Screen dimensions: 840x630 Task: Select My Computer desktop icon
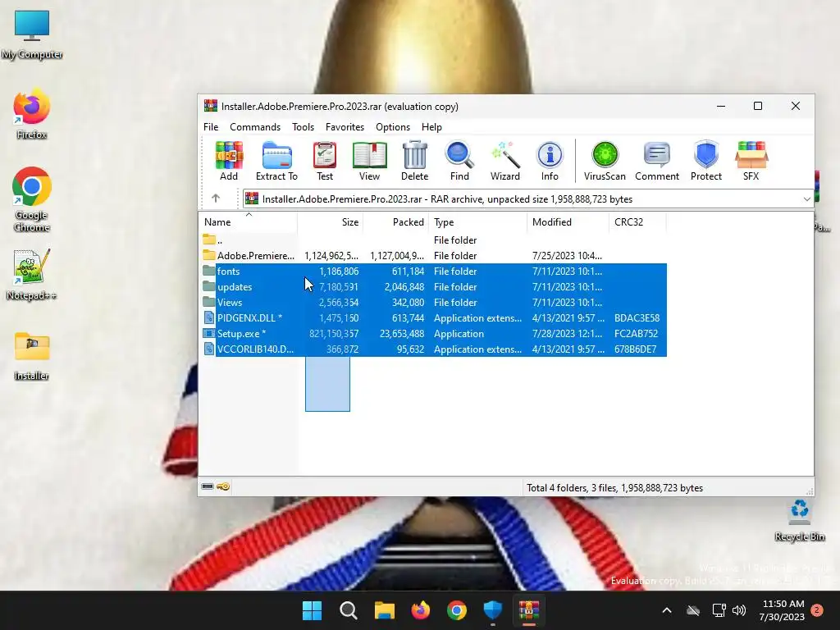click(x=32, y=34)
